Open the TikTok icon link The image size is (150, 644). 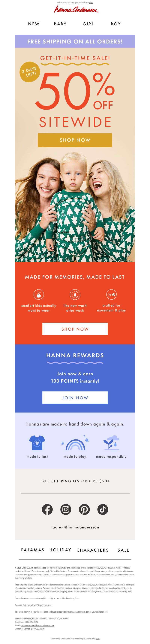pos(103,509)
